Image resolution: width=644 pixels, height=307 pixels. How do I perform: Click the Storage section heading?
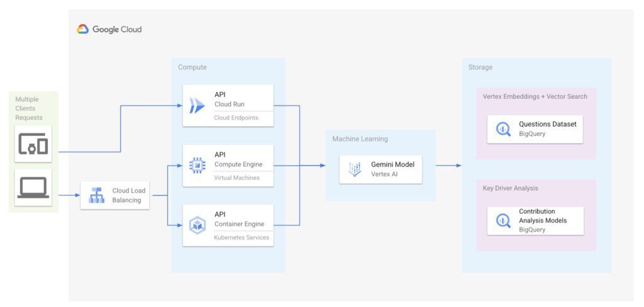[x=480, y=67]
